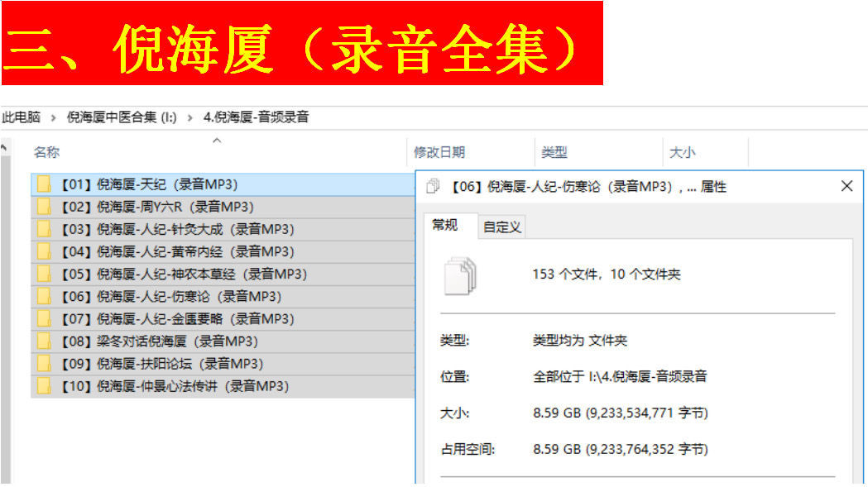Viewport: 868px width, 487px height.
Task: Click folder icon of 【02】倪海厦-周Y六R
Action: tap(44, 207)
